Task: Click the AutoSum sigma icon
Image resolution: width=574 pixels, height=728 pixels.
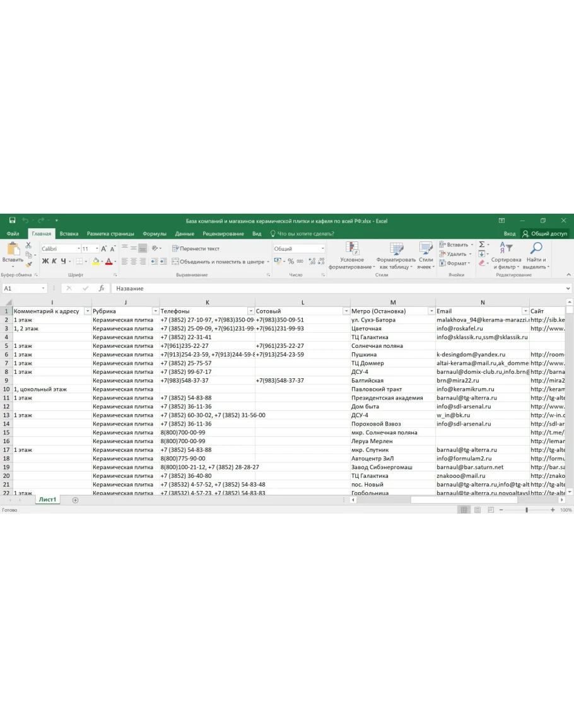Action: (x=483, y=244)
